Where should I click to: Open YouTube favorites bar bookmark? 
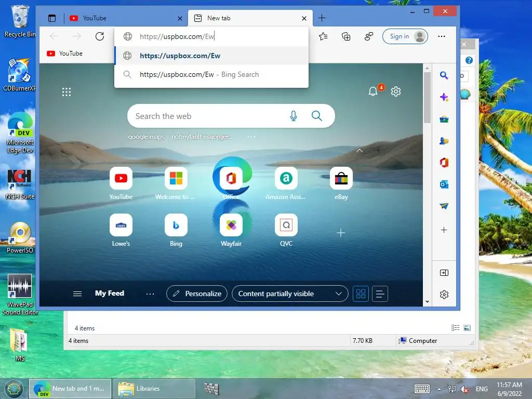pyautogui.click(x=65, y=54)
